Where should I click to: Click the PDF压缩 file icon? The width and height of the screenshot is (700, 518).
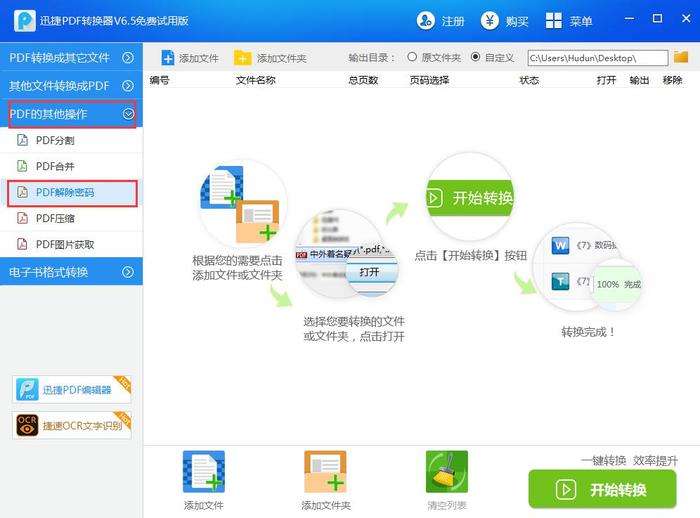click(x=22, y=218)
